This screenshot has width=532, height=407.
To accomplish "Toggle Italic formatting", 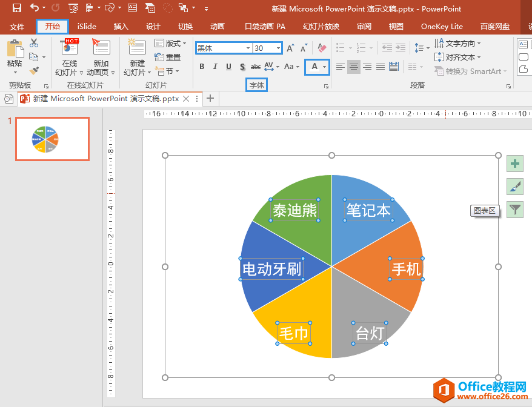I will click(215, 67).
